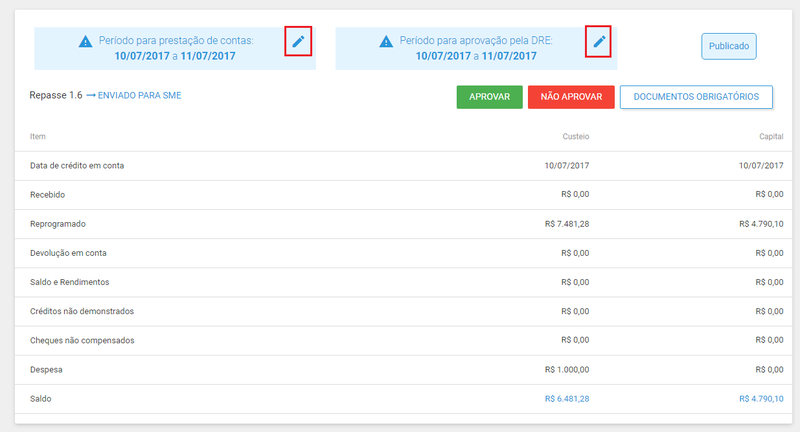This screenshot has width=800, height=432.
Task: Click the Custeio column header
Action: pyautogui.click(x=576, y=137)
